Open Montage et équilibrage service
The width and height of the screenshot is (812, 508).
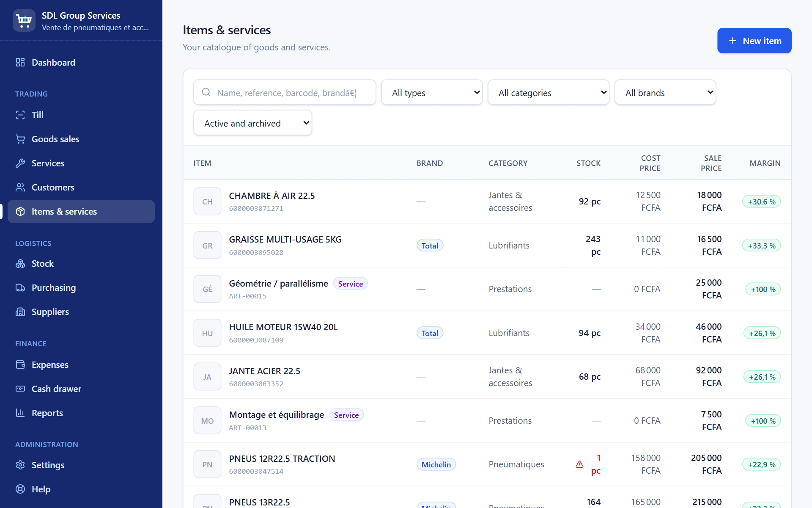click(277, 414)
